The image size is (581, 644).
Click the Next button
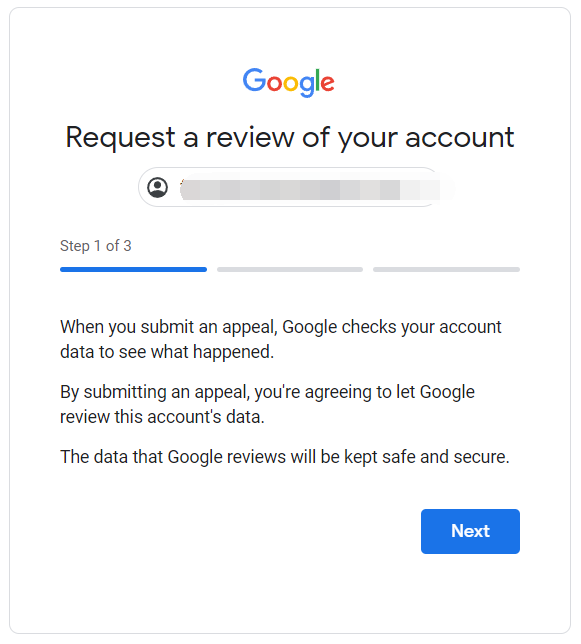click(x=470, y=531)
